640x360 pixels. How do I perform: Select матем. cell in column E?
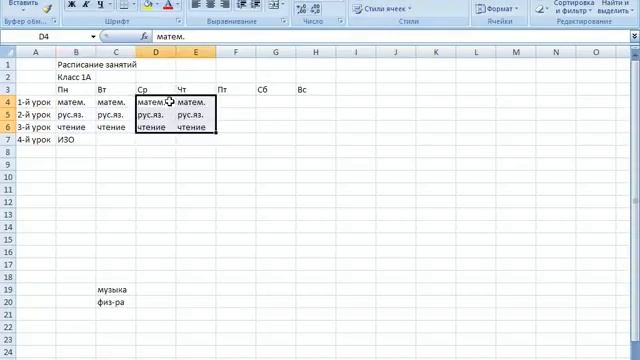(x=196, y=102)
